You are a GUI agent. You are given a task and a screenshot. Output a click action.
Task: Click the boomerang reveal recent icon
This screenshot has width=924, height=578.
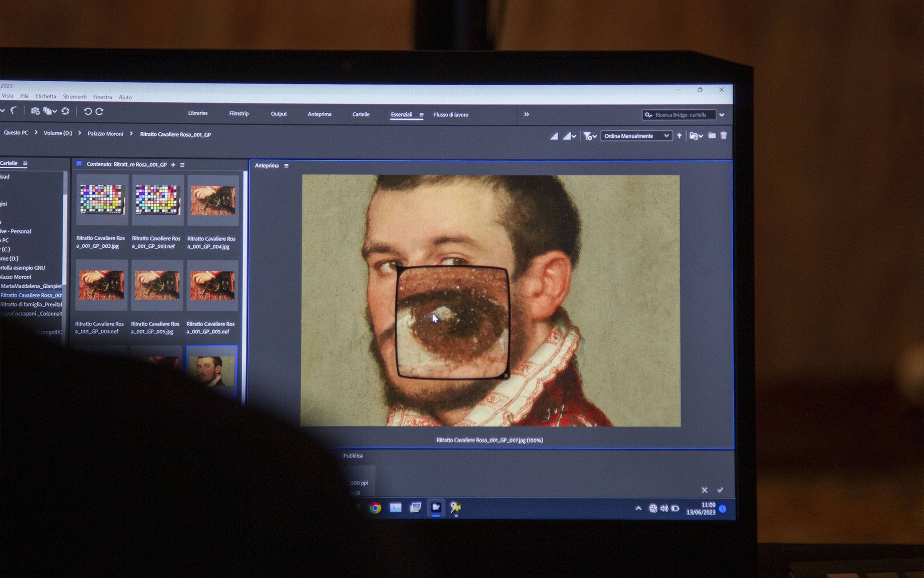[14, 111]
